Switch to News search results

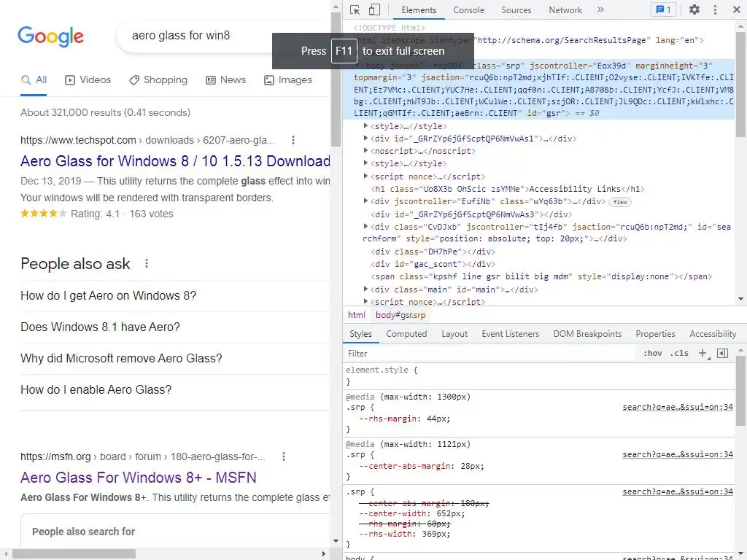click(x=225, y=80)
